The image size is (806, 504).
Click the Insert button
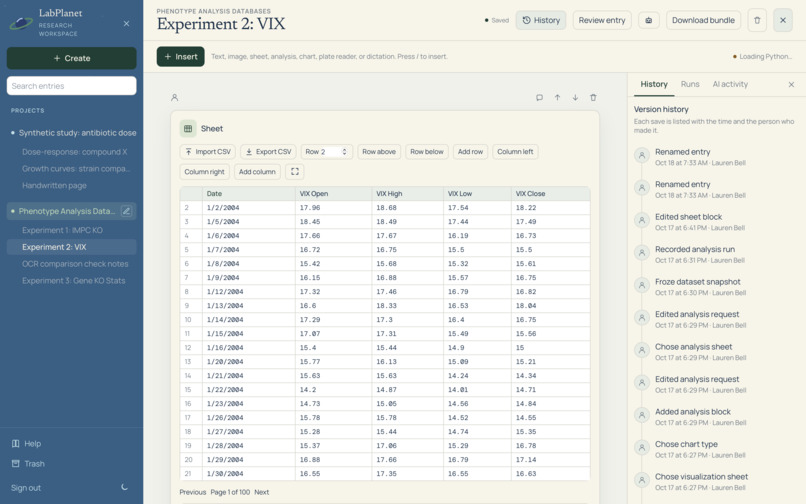[180, 57]
